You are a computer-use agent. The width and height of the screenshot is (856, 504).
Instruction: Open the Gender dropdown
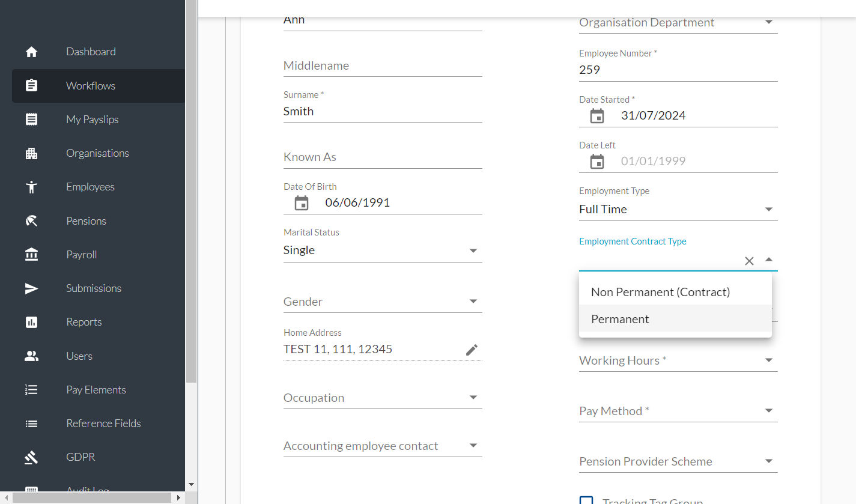(473, 302)
